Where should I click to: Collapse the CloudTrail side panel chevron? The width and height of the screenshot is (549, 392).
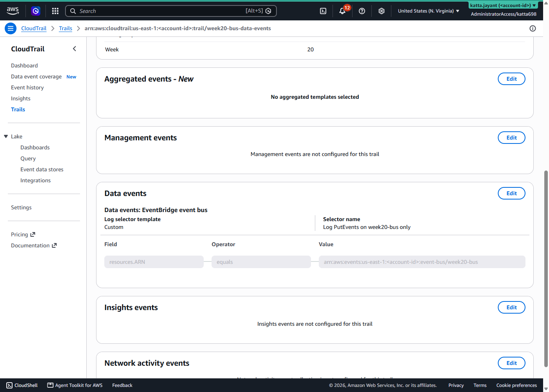(75, 49)
